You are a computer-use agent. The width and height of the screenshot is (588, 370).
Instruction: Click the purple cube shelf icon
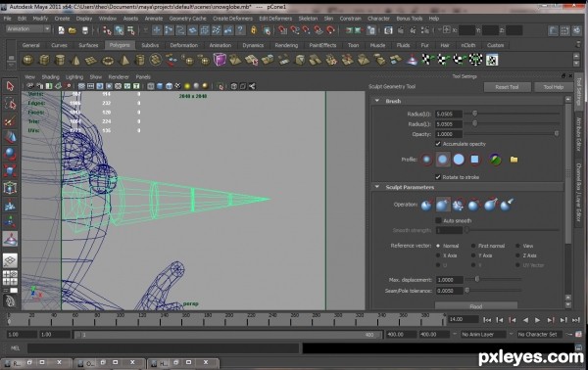pos(220,60)
